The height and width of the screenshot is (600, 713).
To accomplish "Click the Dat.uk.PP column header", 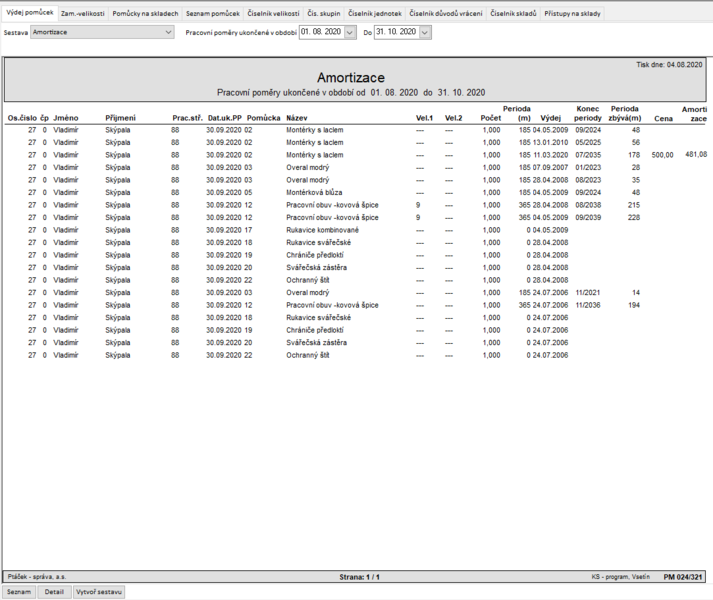I will (x=225, y=118).
